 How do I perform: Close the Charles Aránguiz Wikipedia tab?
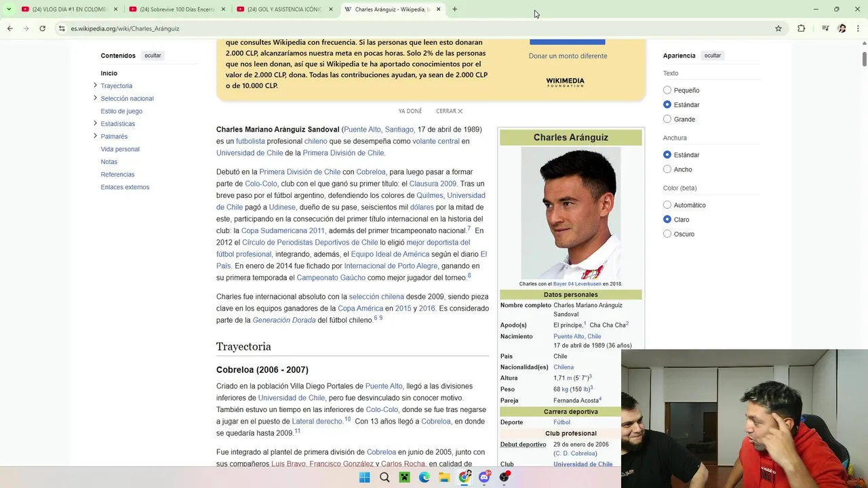pyautogui.click(x=438, y=9)
